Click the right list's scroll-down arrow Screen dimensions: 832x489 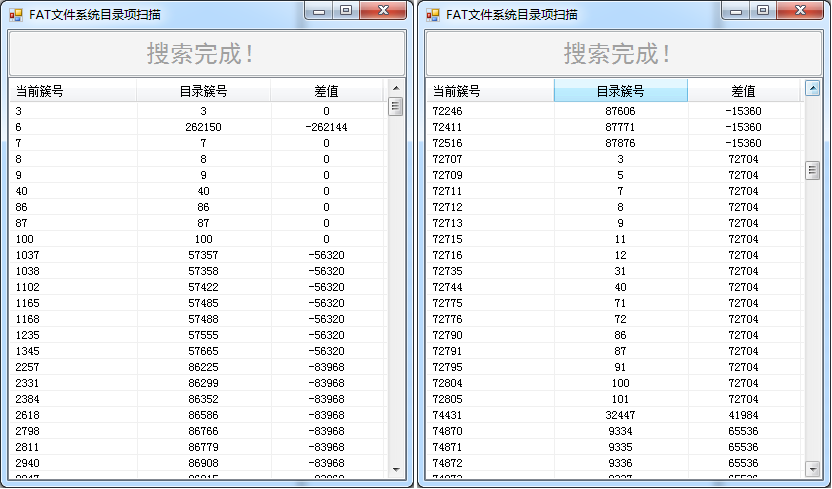click(x=812, y=468)
